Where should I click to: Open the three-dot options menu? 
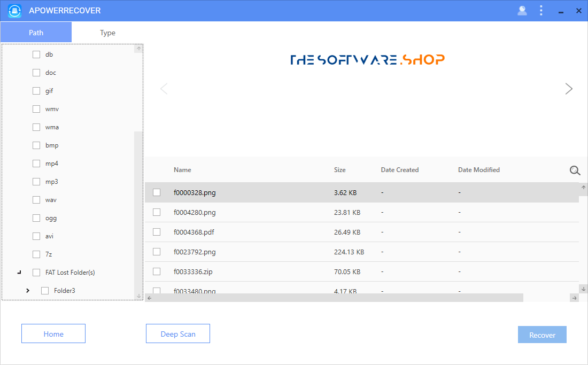541,11
